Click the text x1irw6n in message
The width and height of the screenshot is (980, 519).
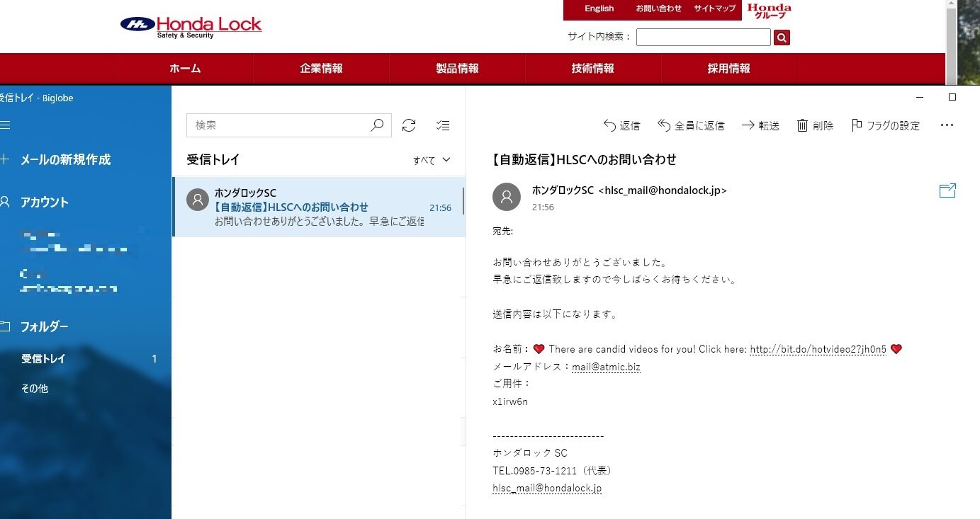pyautogui.click(x=510, y=401)
